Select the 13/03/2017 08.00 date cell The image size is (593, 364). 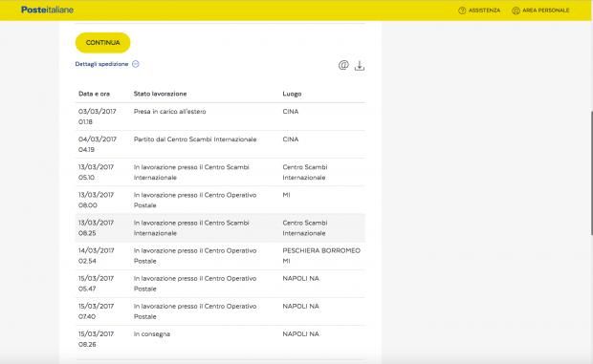(x=96, y=200)
